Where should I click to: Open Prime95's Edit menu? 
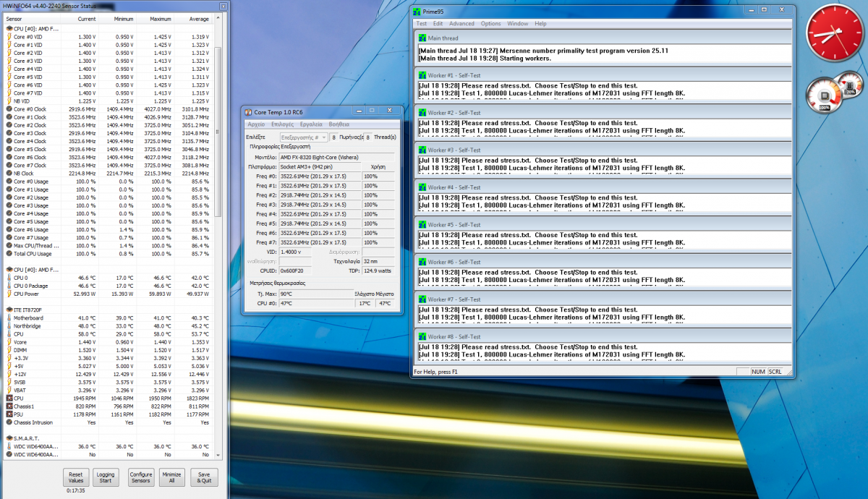[x=438, y=24]
